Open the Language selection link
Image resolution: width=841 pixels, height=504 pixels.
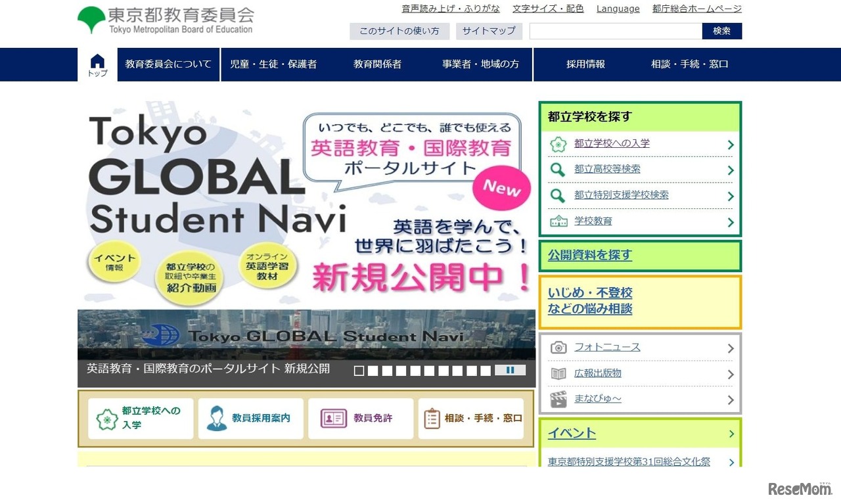point(618,9)
